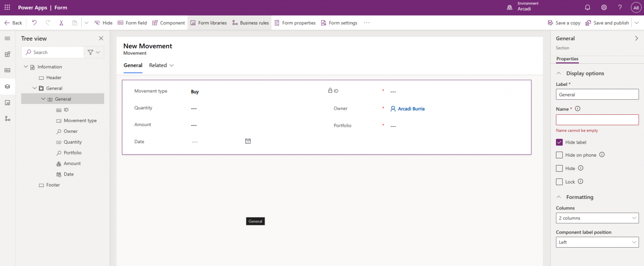The image size is (644, 266).
Task: Open Form libraries
Action: coord(208,23)
